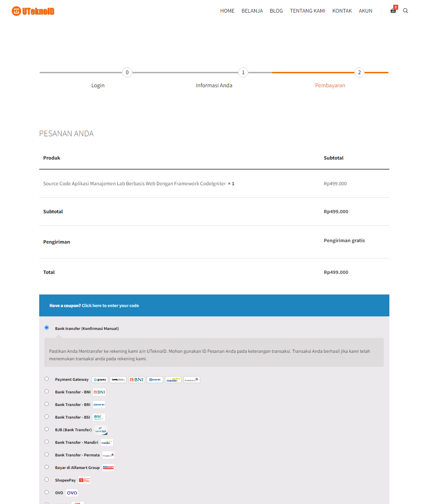Screen dimensions: 430x504
Task: Open the shopping cart basket icon
Action: (x=393, y=11)
